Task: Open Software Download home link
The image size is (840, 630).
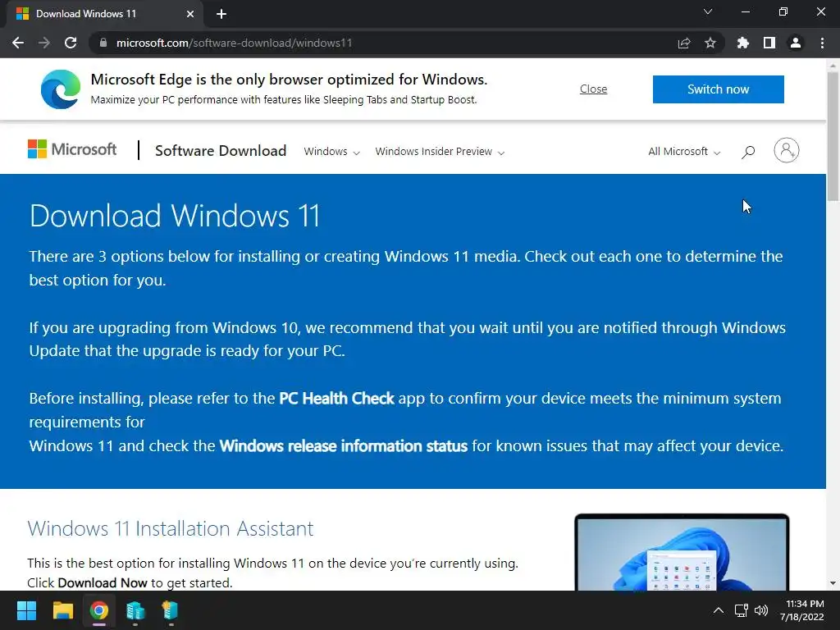Action: click(x=221, y=151)
